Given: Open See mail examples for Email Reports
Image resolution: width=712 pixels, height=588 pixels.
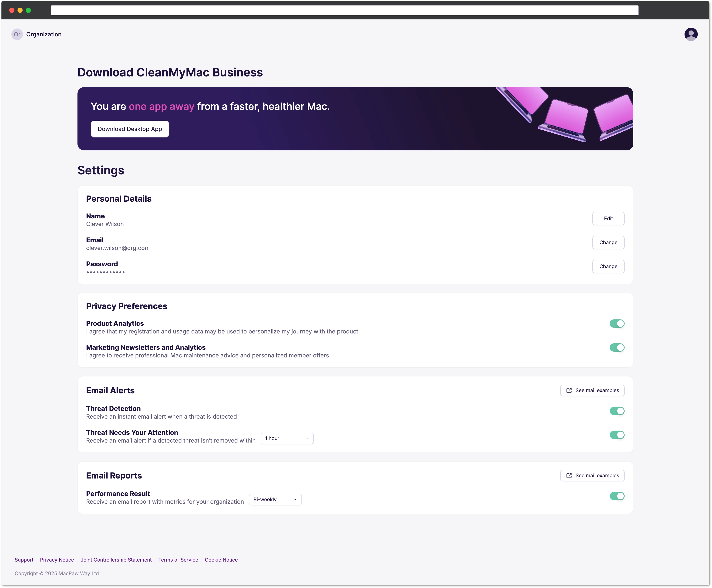Looking at the screenshot, I should (592, 475).
